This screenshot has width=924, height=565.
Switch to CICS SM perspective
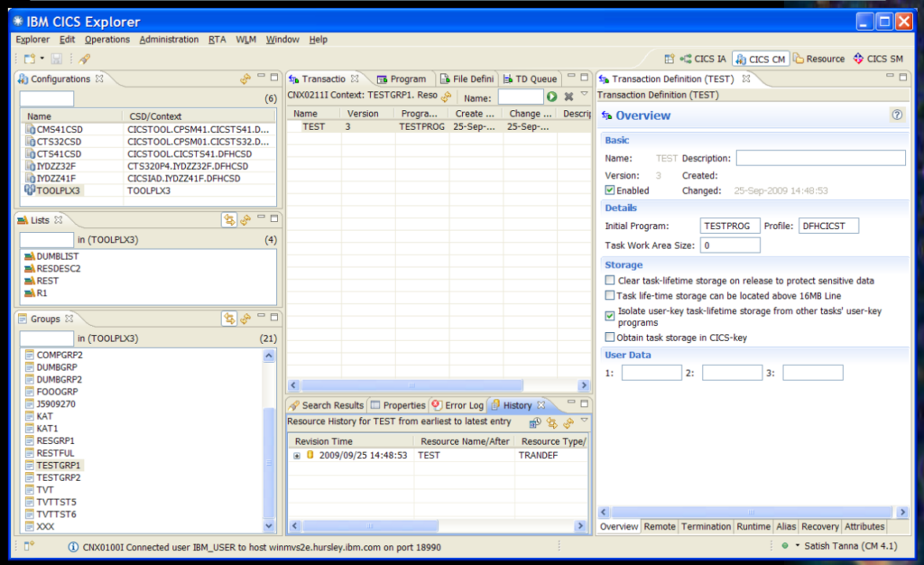point(879,59)
